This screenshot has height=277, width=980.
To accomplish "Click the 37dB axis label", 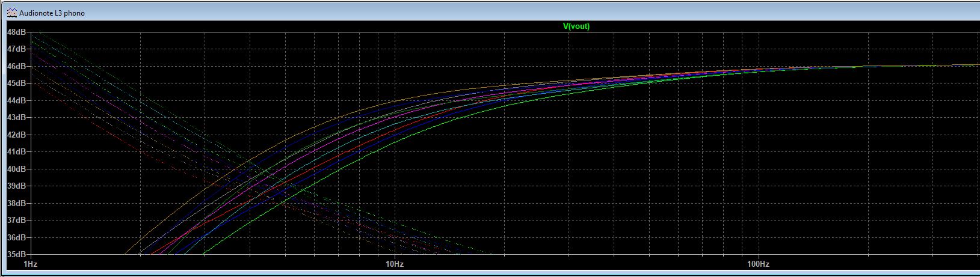I will [x=16, y=221].
